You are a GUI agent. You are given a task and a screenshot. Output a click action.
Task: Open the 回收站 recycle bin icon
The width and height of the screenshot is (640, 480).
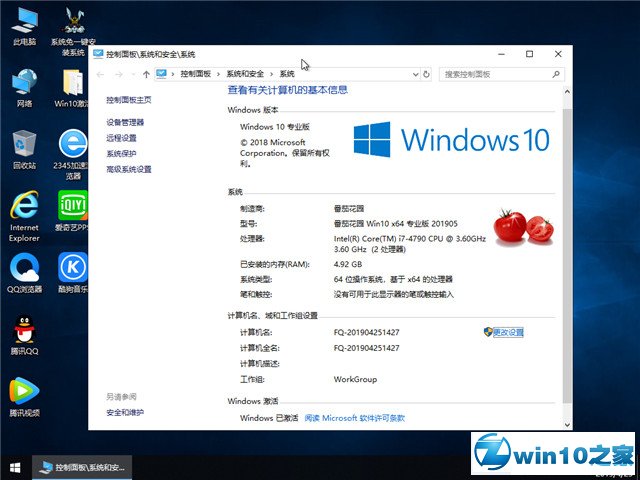tap(24, 149)
